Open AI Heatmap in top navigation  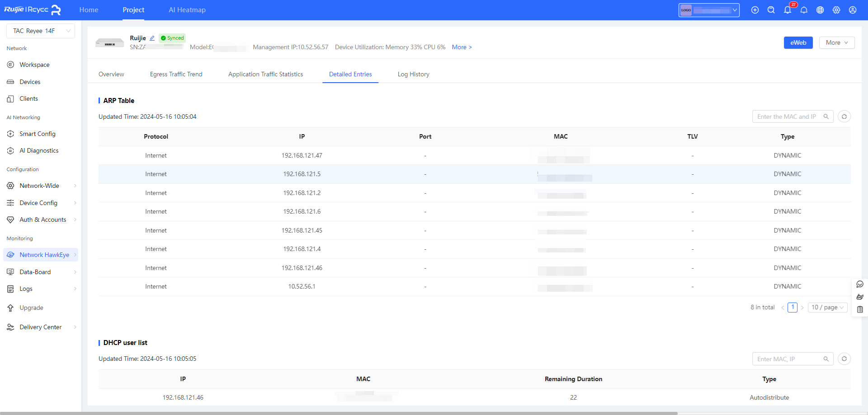(x=187, y=10)
